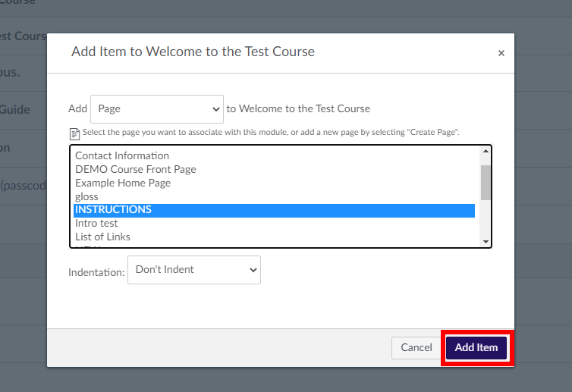This screenshot has width=572, height=392.
Task: Click the page document icon beside instructions
Action: [74, 134]
